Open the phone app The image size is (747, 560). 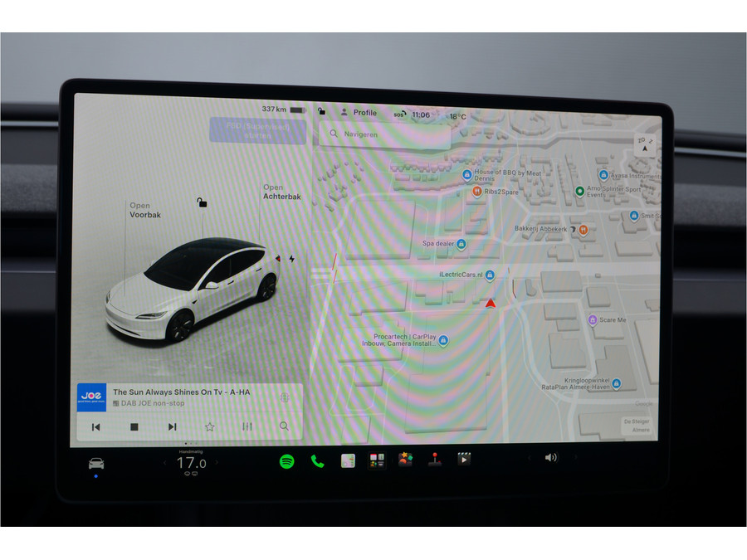pos(317,461)
